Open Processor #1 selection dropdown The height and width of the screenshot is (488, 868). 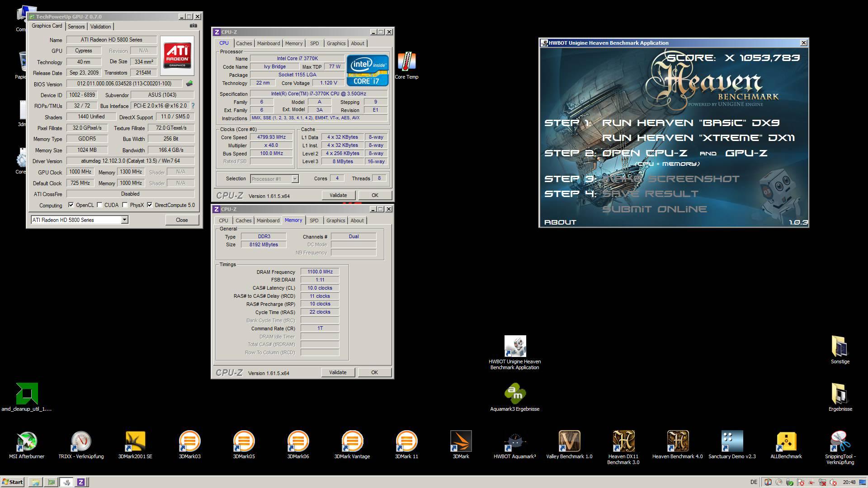coord(295,179)
